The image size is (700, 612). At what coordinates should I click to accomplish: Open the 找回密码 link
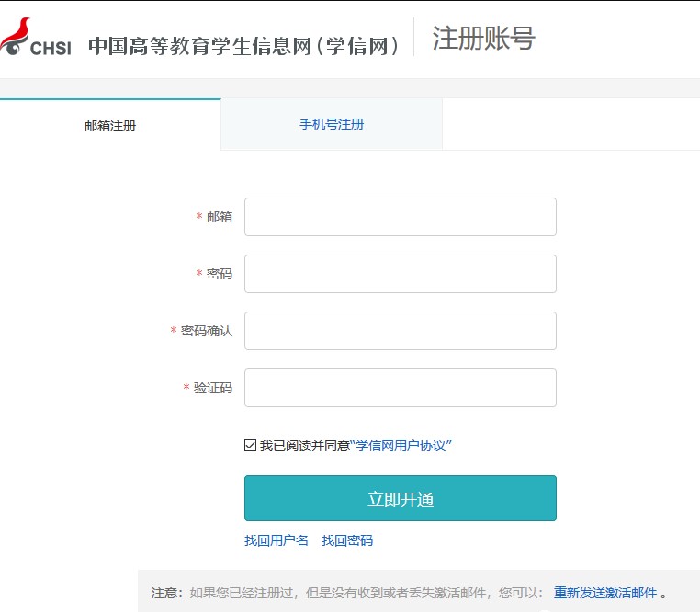tap(347, 540)
